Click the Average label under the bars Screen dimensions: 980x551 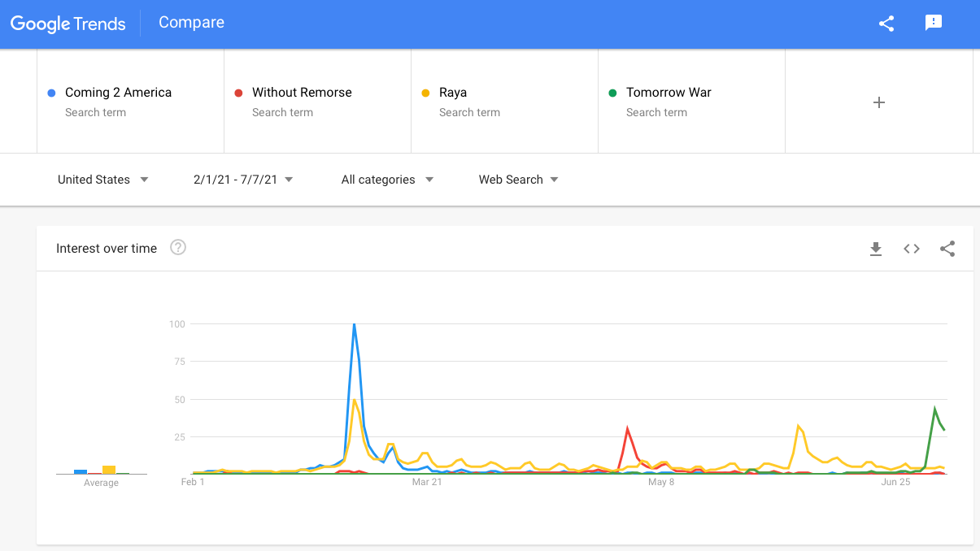(102, 483)
